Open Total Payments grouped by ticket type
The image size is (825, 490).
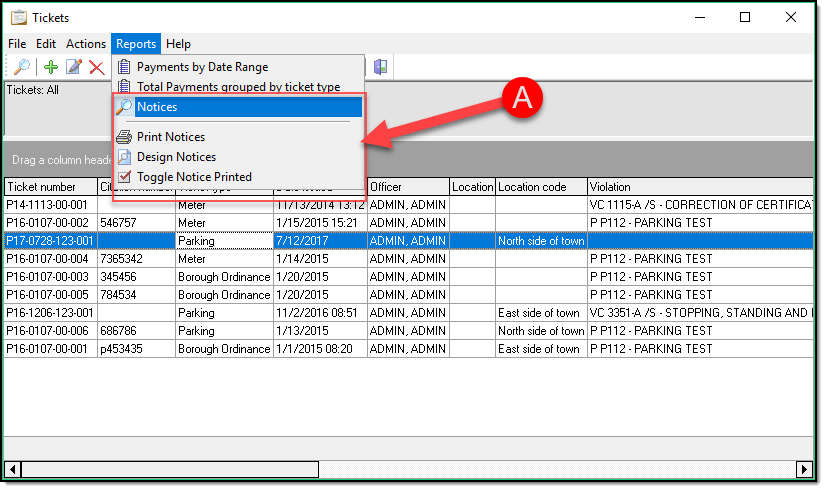(238, 87)
